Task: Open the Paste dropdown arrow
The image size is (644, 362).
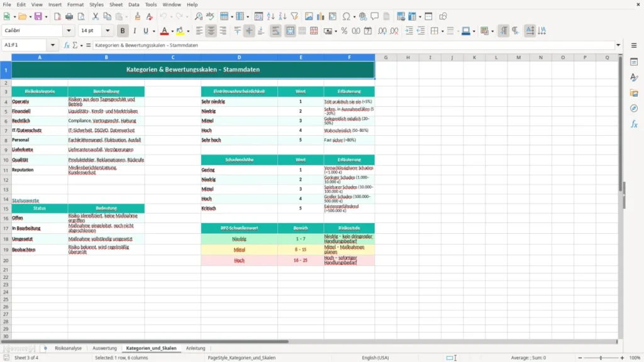Action: pos(127,17)
